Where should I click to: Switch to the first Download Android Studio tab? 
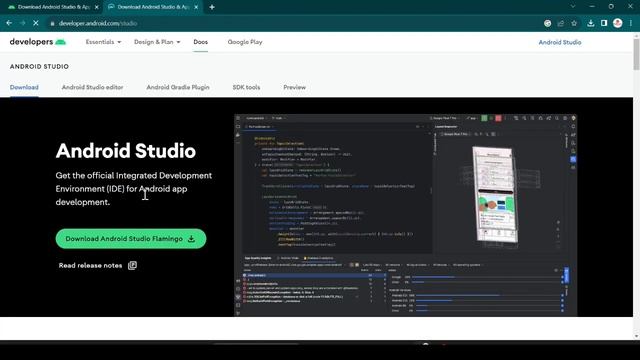53,7
